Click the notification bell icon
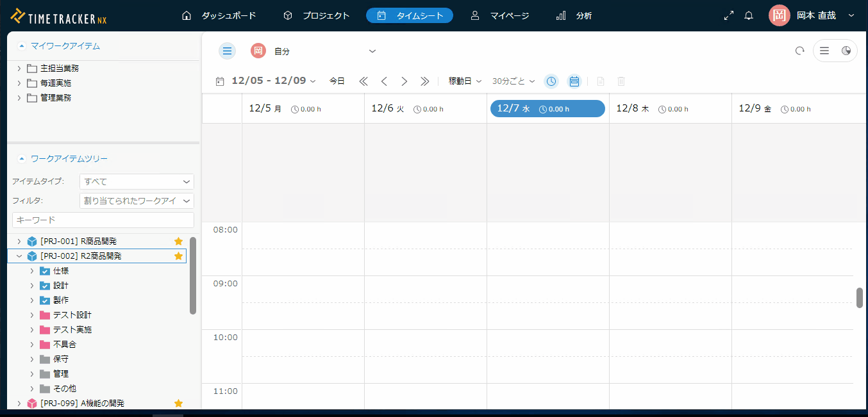 click(749, 16)
